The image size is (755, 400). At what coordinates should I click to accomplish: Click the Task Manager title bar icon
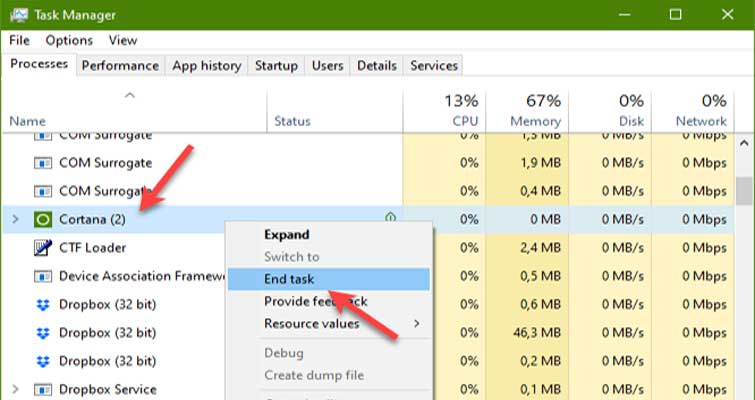18,14
